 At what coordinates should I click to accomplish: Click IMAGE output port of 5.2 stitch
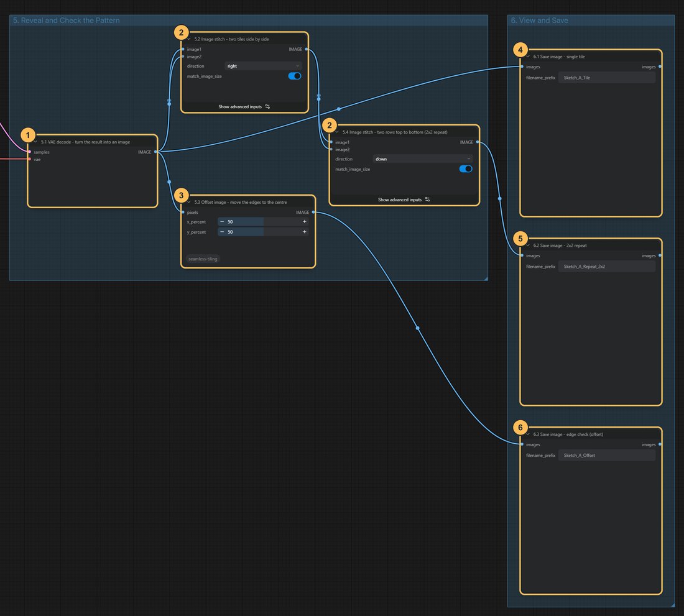(307, 49)
